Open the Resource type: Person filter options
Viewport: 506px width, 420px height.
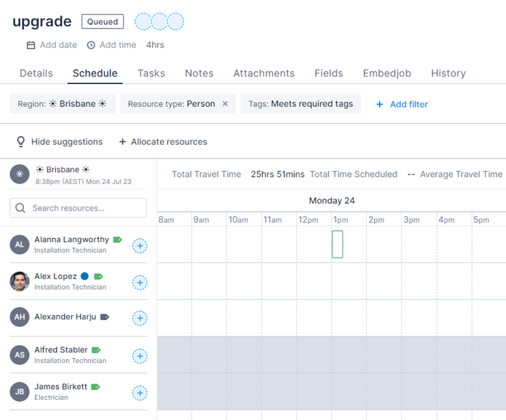pos(170,103)
